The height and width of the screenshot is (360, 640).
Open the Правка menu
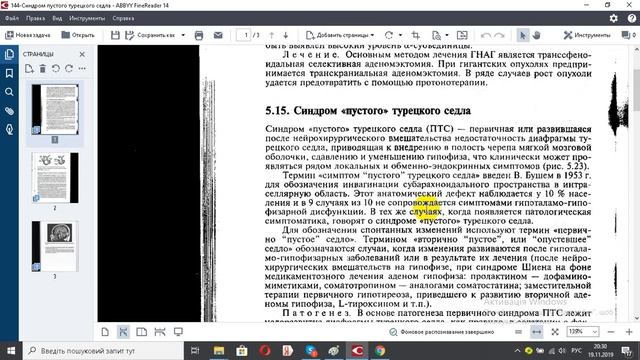(36, 18)
